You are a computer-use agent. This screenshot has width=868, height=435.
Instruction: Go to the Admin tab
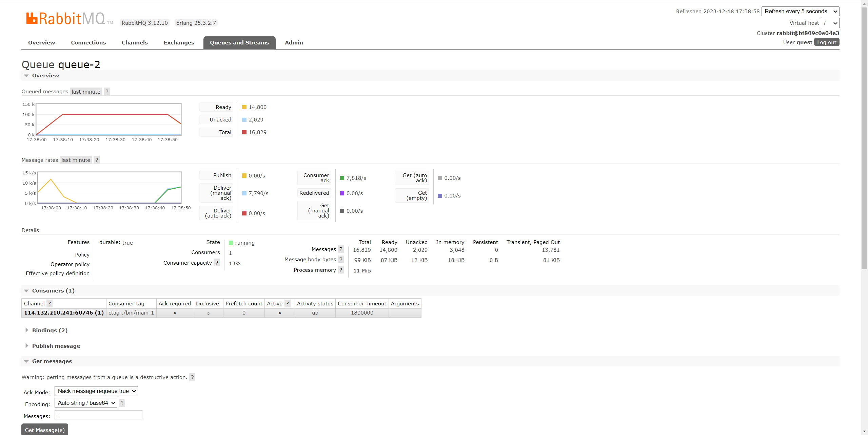(294, 42)
